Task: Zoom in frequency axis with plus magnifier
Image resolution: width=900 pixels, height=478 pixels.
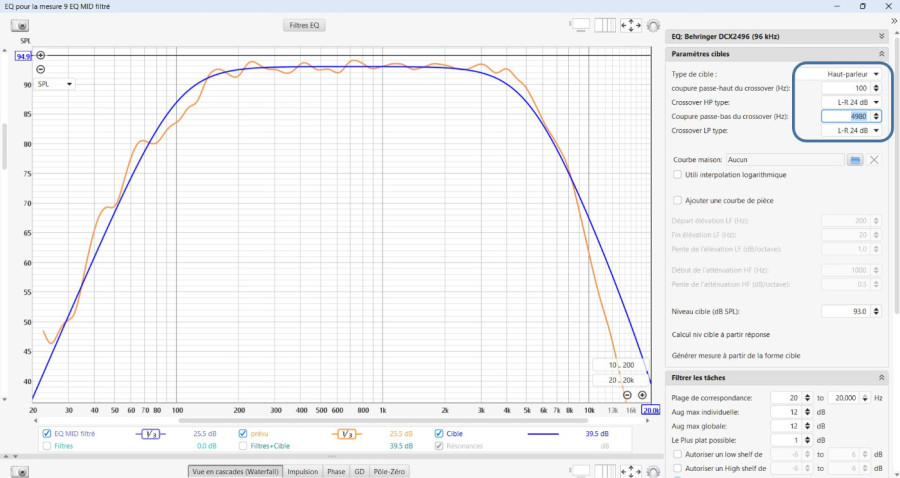Action: pos(642,395)
